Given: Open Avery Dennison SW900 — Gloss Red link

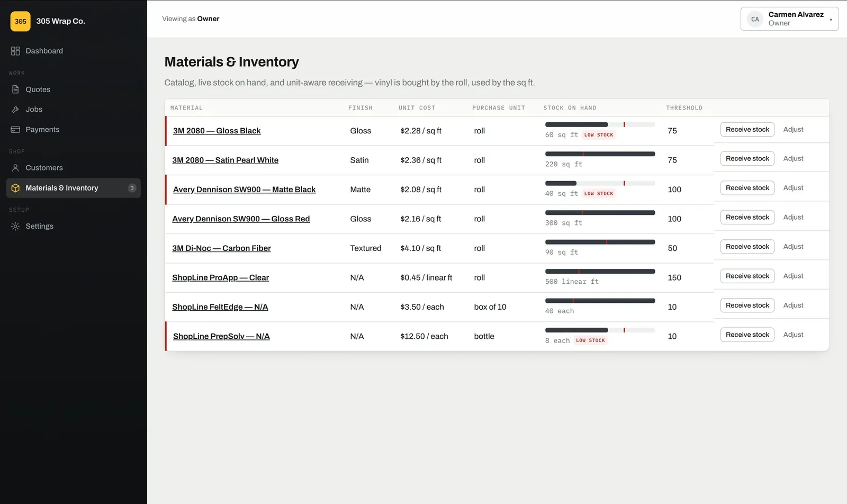Looking at the screenshot, I should click(241, 219).
